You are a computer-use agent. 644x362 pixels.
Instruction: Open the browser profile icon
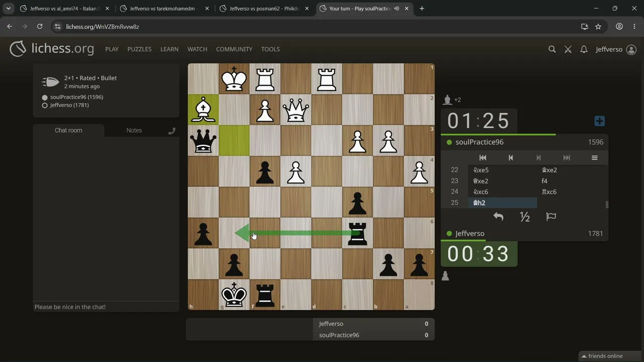point(619,27)
